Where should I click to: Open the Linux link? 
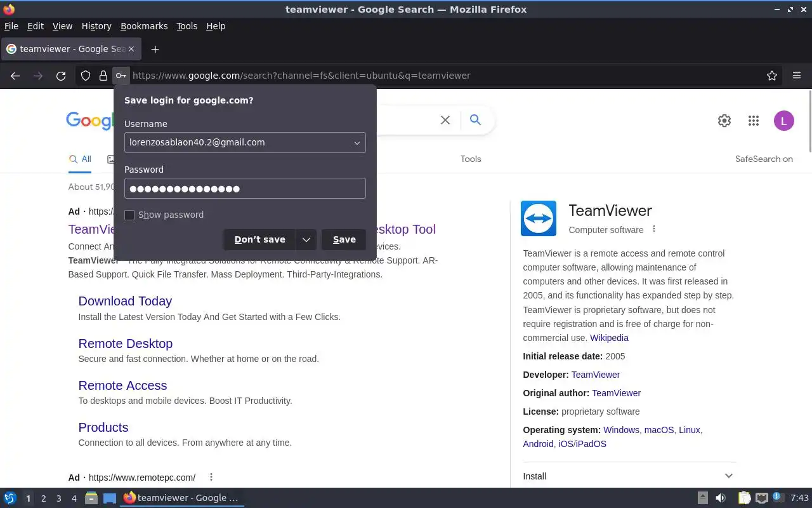690,430
